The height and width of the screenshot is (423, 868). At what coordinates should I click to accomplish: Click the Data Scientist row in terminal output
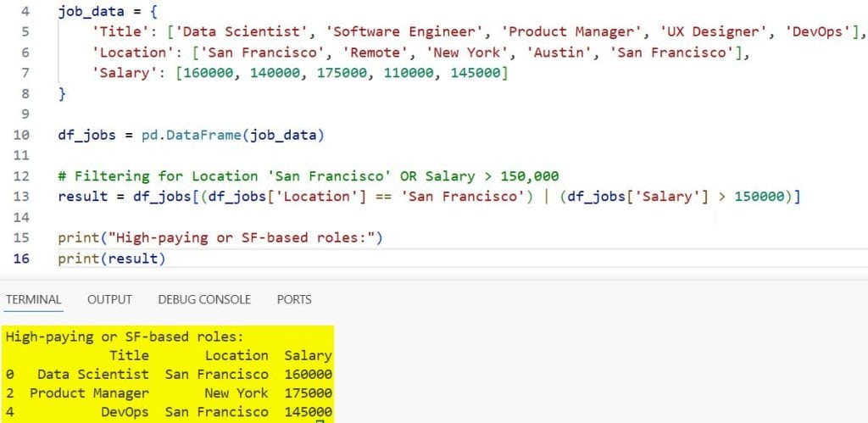coord(169,375)
